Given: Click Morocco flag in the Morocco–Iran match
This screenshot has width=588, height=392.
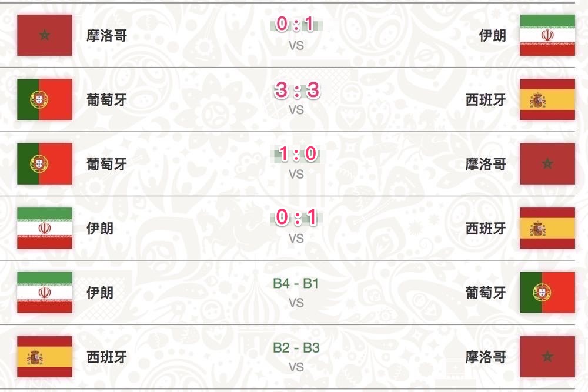Looking at the screenshot, I should (45, 35).
